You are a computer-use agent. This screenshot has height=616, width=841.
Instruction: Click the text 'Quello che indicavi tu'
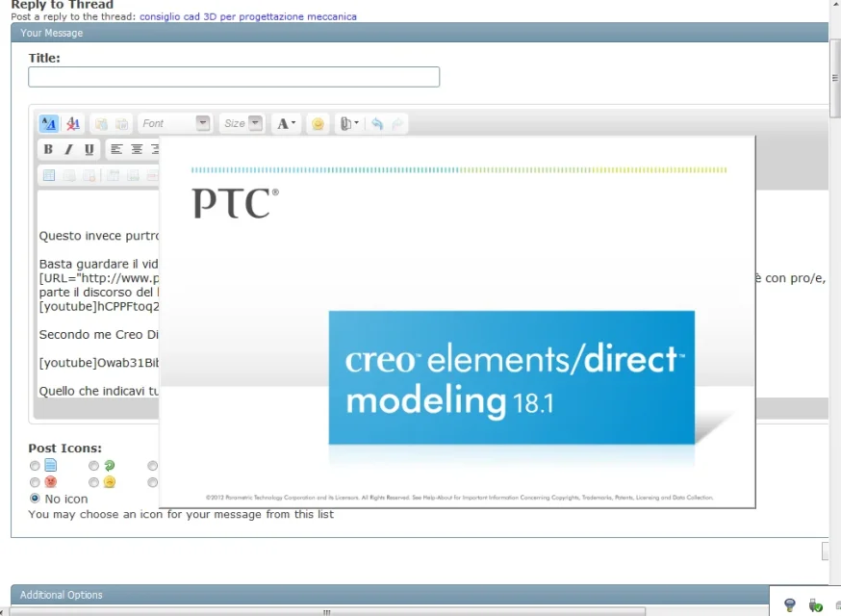[x=99, y=391]
